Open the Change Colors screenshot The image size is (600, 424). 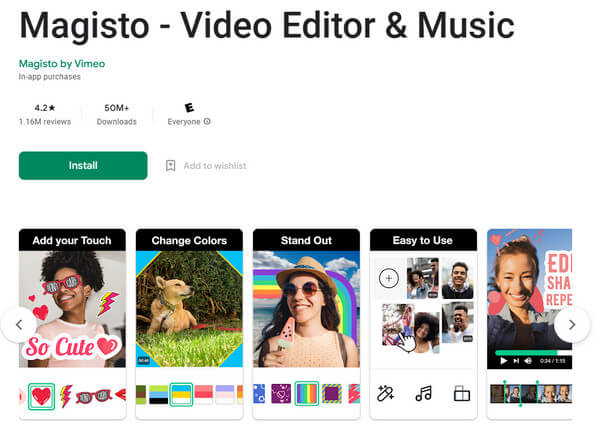tap(189, 324)
